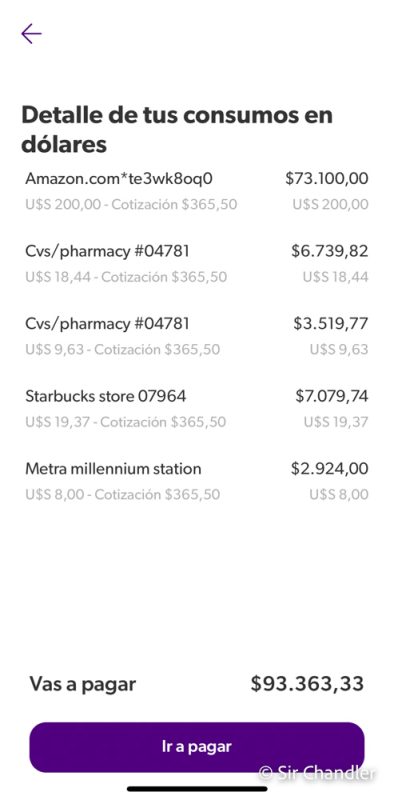Click the U$S 19,37 Cotización subtitle
This screenshot has width=394, height=800.
point(126,422)
